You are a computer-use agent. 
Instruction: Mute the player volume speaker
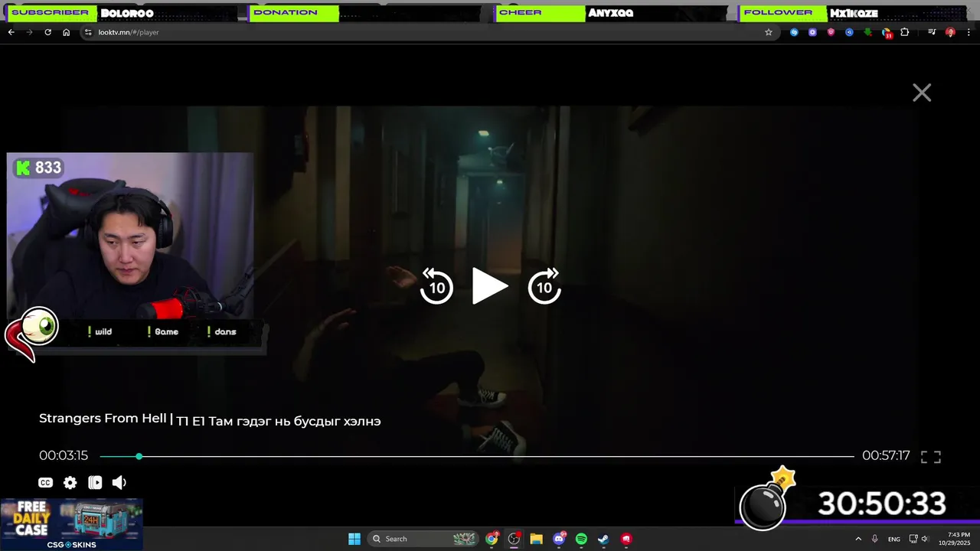coord(119,483)
